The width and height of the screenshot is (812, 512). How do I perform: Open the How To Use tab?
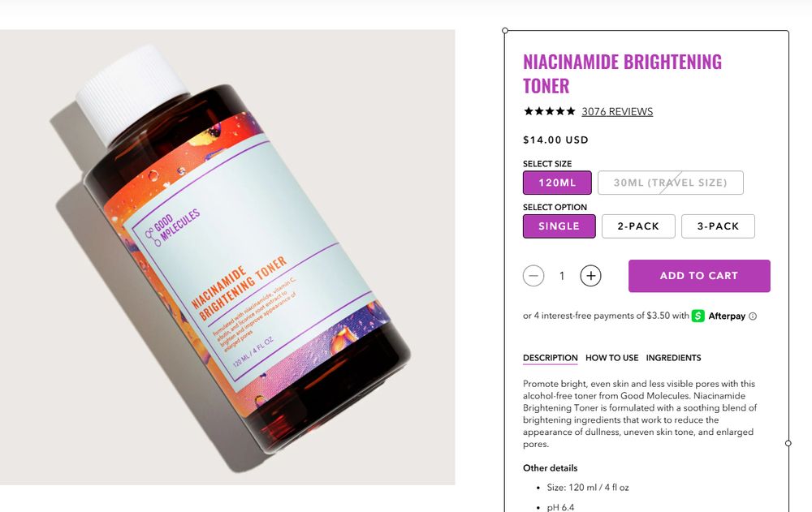pyautogui.click(x=611, y=358)
